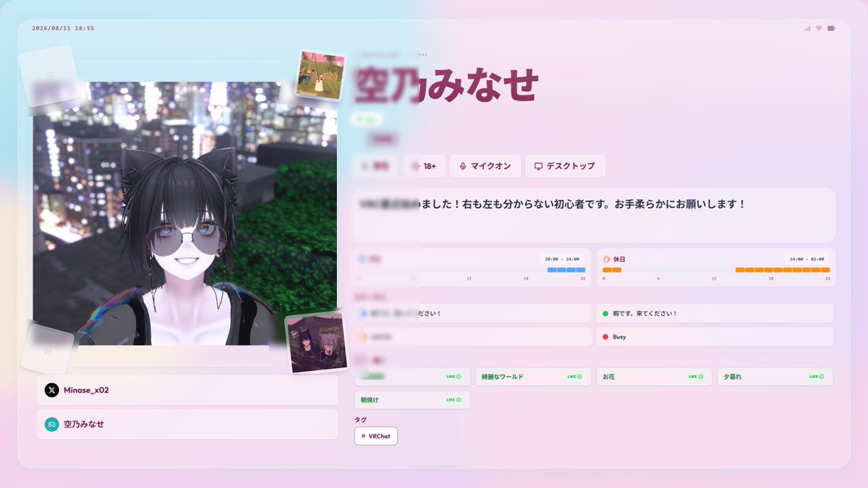Open the main cat-ear avatar photo

[184, 213]
